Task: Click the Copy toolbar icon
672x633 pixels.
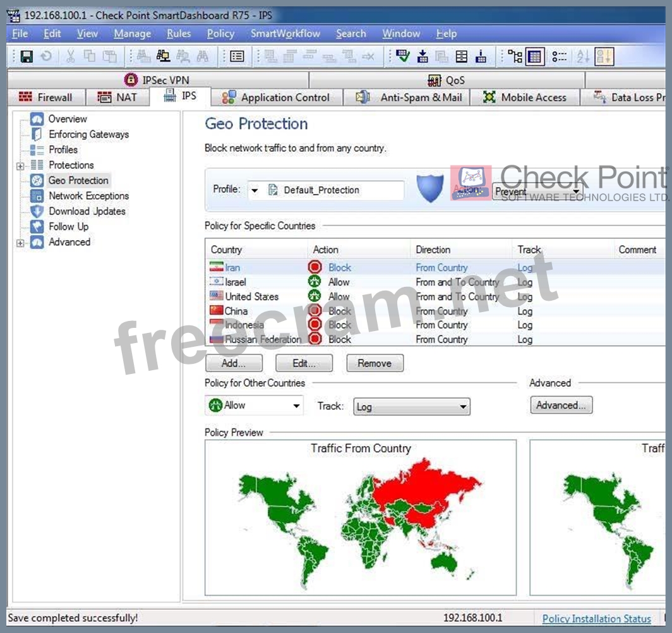Action: click(x=90, y=56)
